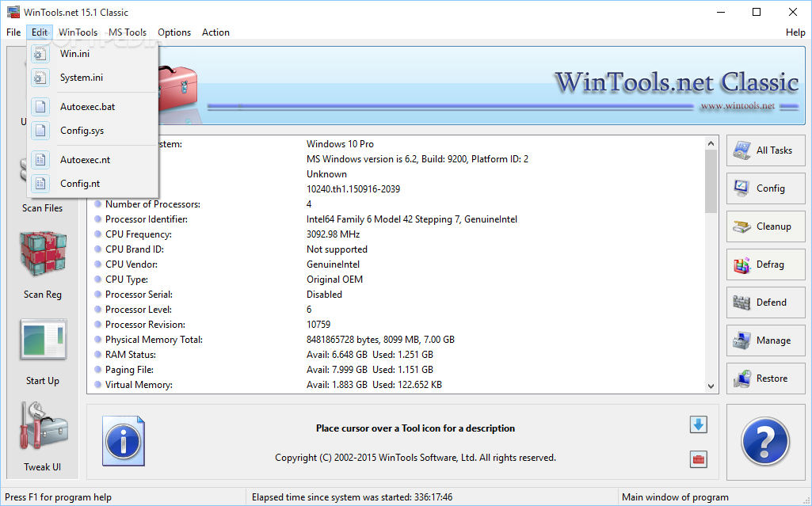Select the CPU Brand ID label

point(134,249)
